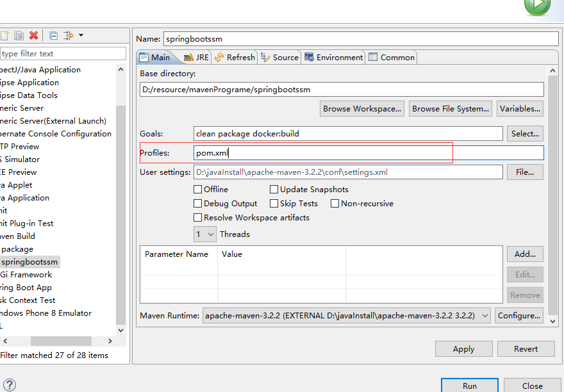Click the Variables button
This screenshot has width=564, height=392.
[x=520, y=109]
